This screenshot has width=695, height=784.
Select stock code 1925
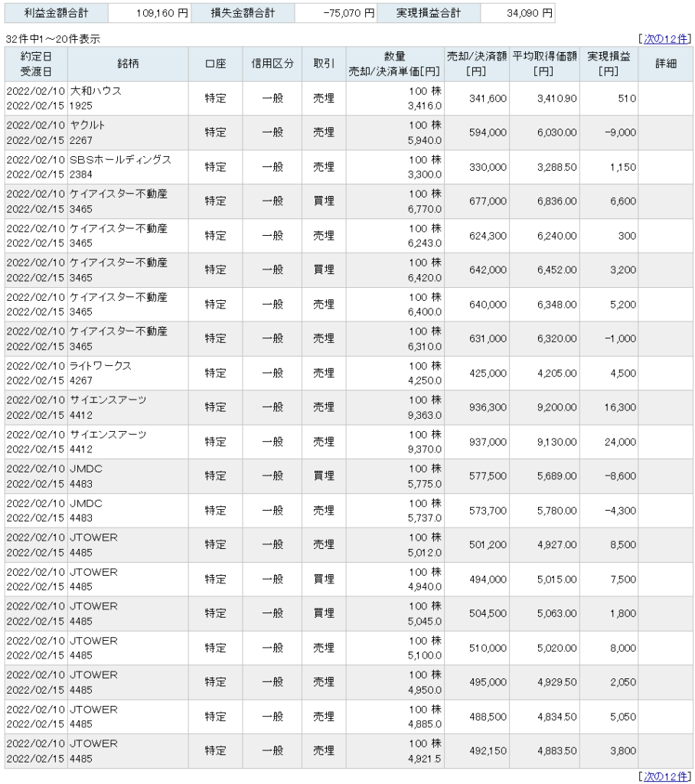(x=81, y=106)
